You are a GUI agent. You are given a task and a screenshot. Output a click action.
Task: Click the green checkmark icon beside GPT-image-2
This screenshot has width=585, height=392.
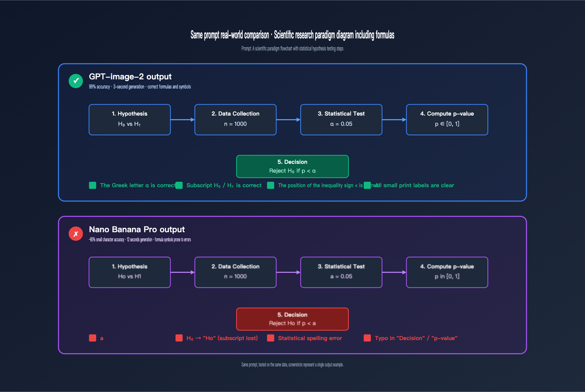[76, 81]
